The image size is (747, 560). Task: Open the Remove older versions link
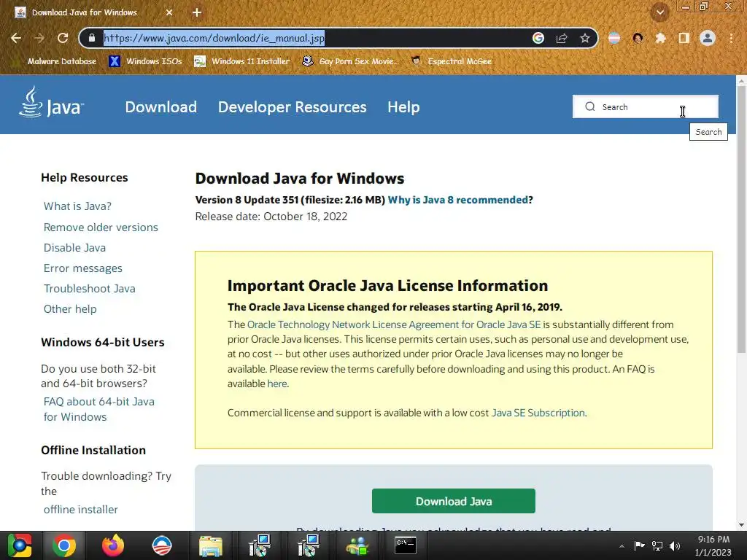pyautogui.click(x=101, y=227)
